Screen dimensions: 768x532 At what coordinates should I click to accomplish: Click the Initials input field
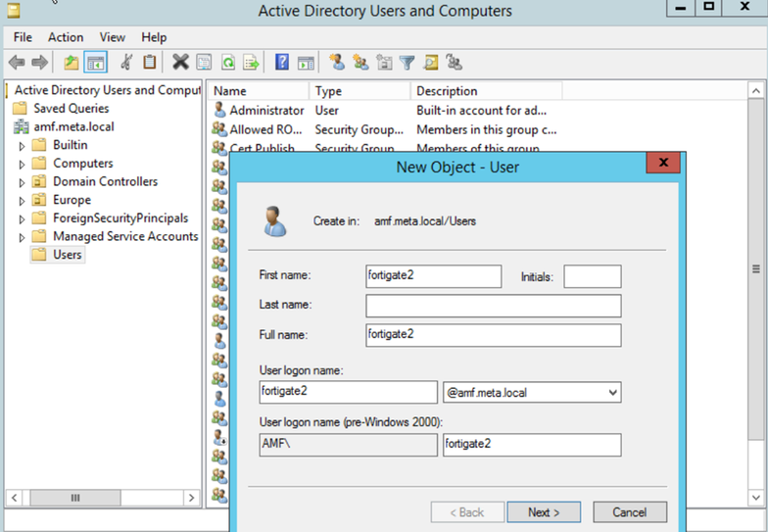point(592,276)
